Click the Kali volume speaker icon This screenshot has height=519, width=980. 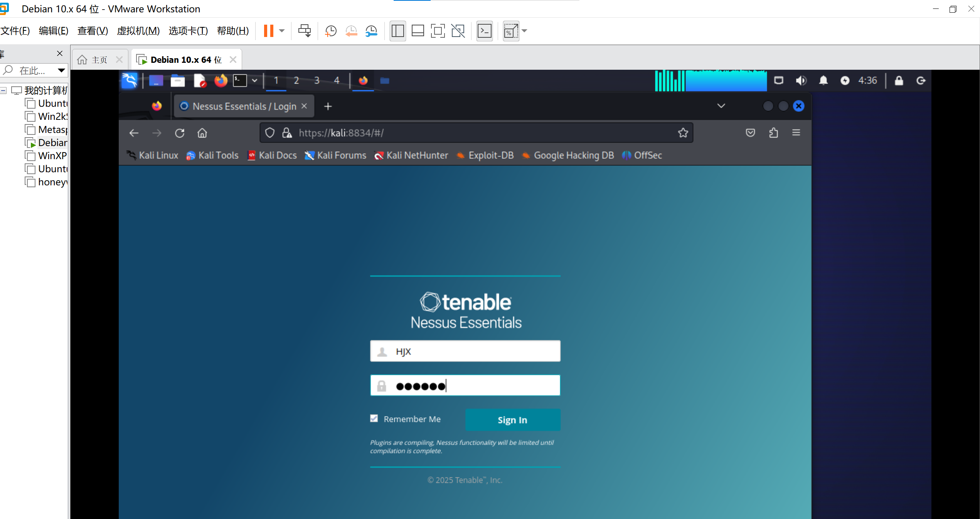pyautogui.click(x=801, y=81)
